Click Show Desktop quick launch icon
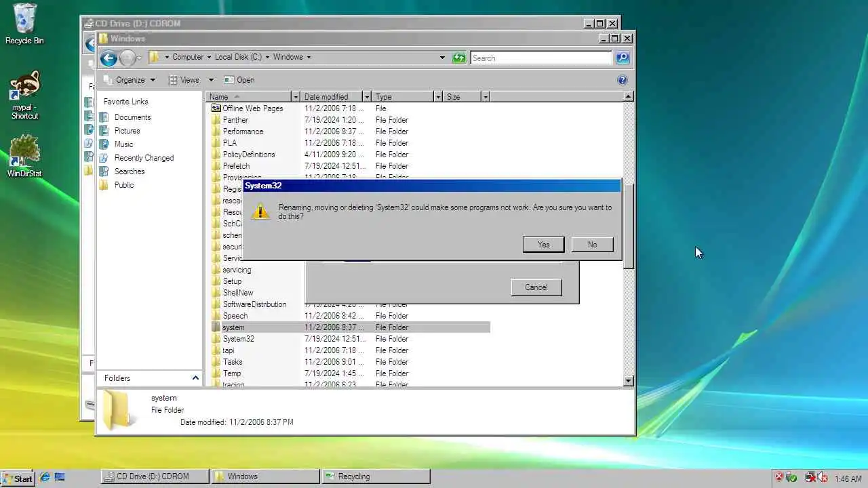 (x=59, y=477)
